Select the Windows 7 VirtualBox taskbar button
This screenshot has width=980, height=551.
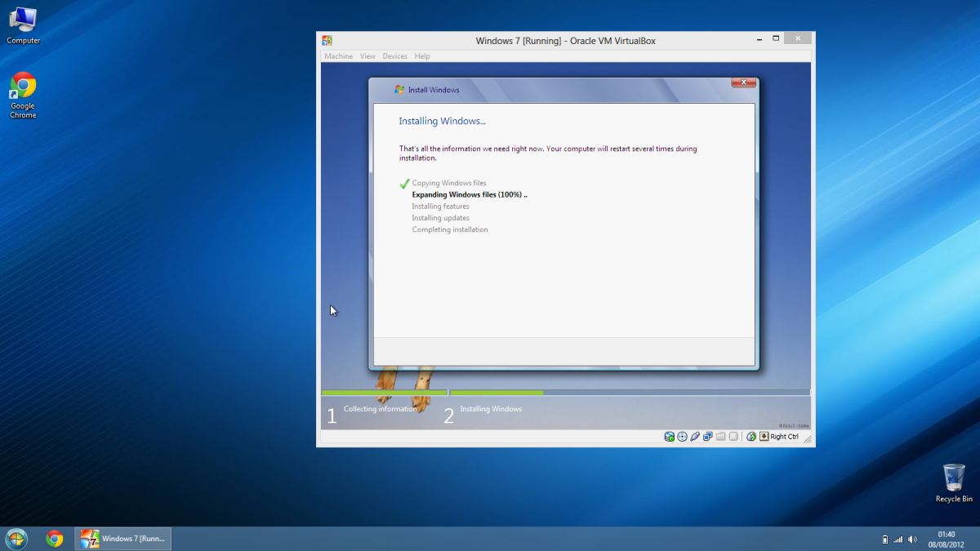pos(123,539)
